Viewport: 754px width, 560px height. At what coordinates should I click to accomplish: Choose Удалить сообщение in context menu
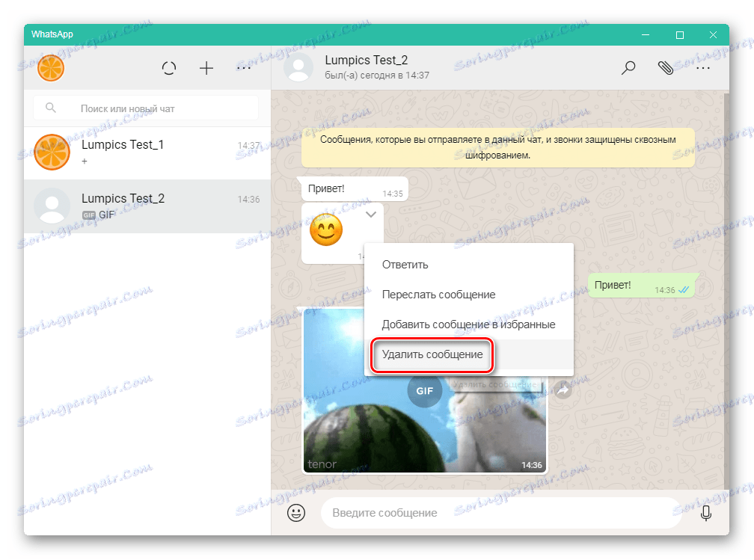[469, 354]
